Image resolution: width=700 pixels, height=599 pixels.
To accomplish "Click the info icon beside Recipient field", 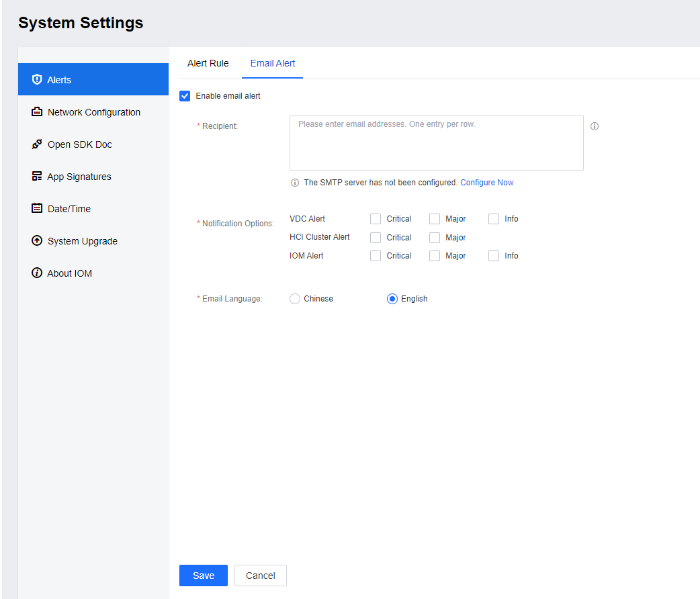I will [595, 126].
